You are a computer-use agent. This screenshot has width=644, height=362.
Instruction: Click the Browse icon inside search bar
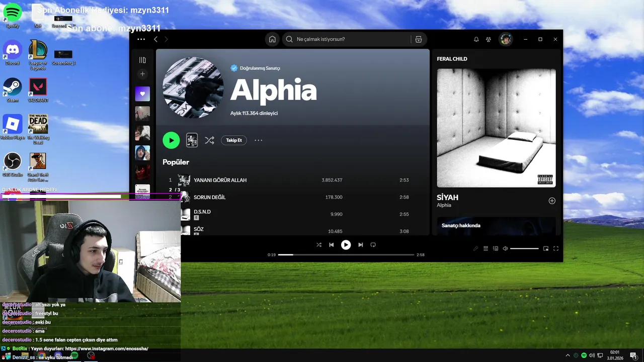point(418,39)
